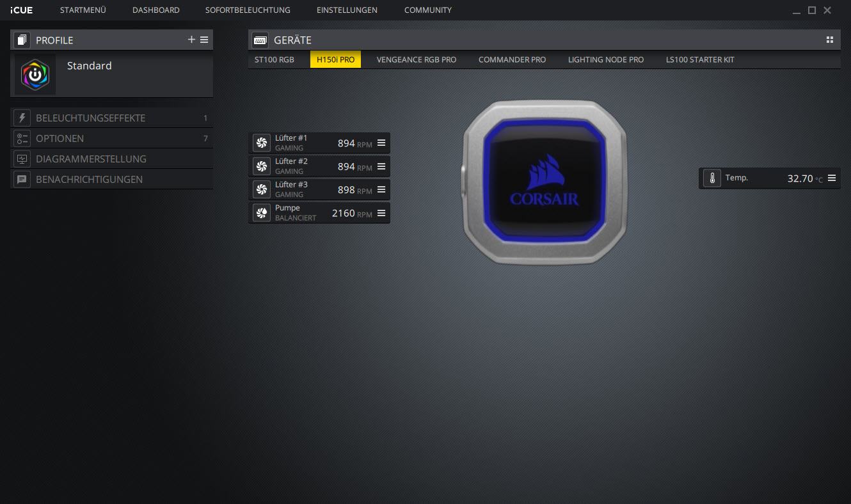Viewport: 851px width, 504px height.
Task: Open the COMMUNITY menu
Action: click(x=428, y=10)
